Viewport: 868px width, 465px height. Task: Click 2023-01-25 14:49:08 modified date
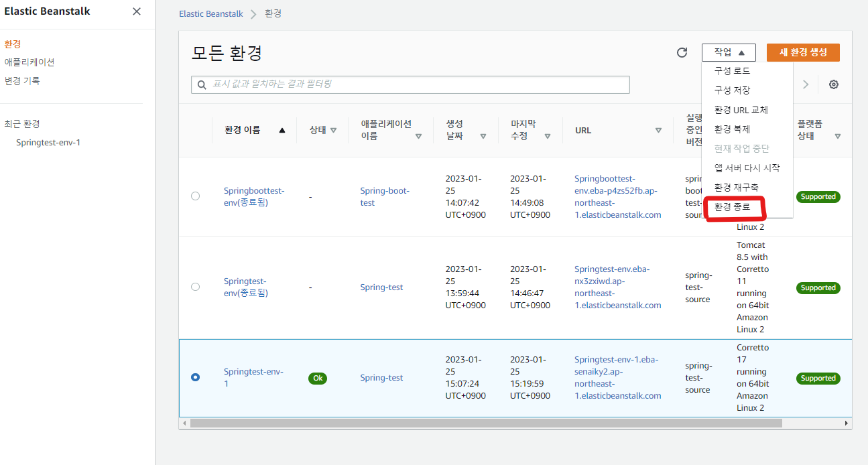pyautogui.click(x=530, y=196)
